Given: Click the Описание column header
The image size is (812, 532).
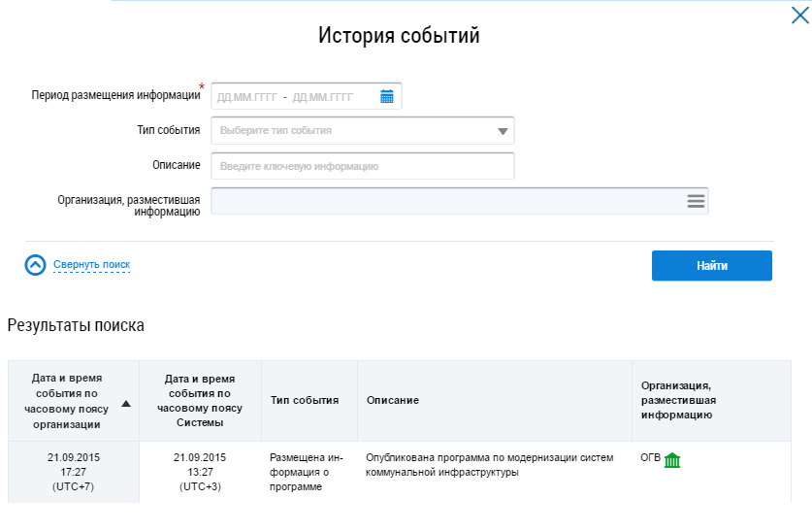Looking at the screenshot, I should click(393, 400).
